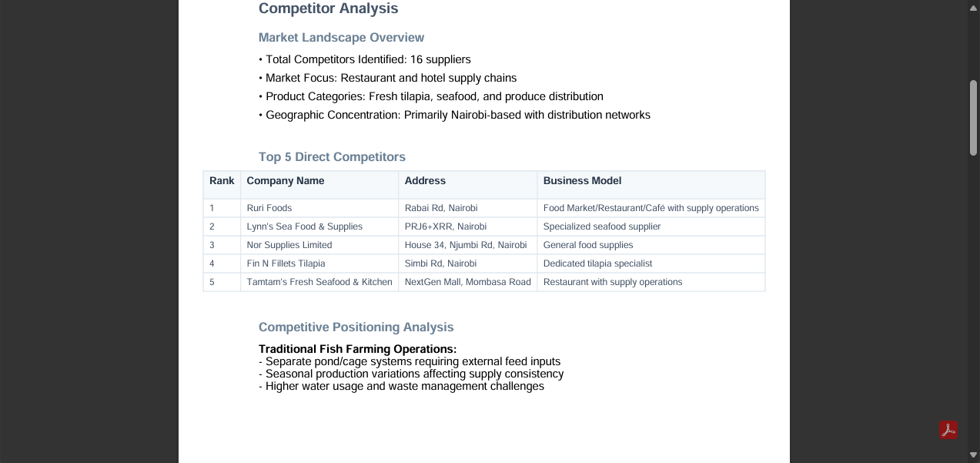Image resolution: width=980 pixels, height=463 pixels.
Task: Click the Market Landscape Overview subheading
Action: coord(341,38)
